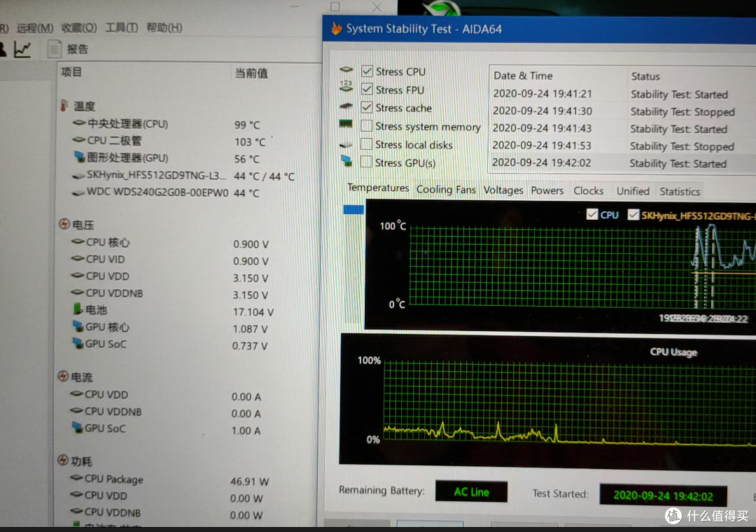
Task: Click the thermometer icon beside 温度
Action: coord(64,106)
